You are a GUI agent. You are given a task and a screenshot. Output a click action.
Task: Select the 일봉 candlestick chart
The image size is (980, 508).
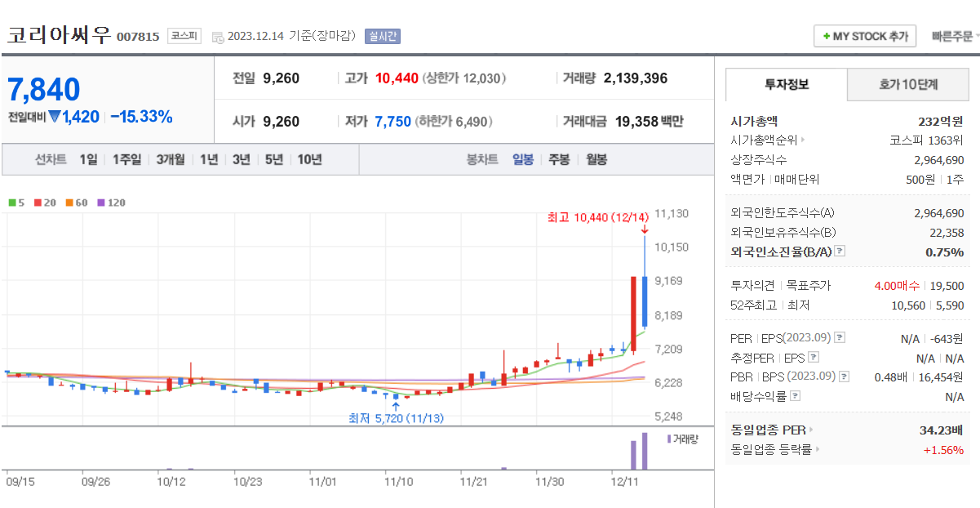523,159
